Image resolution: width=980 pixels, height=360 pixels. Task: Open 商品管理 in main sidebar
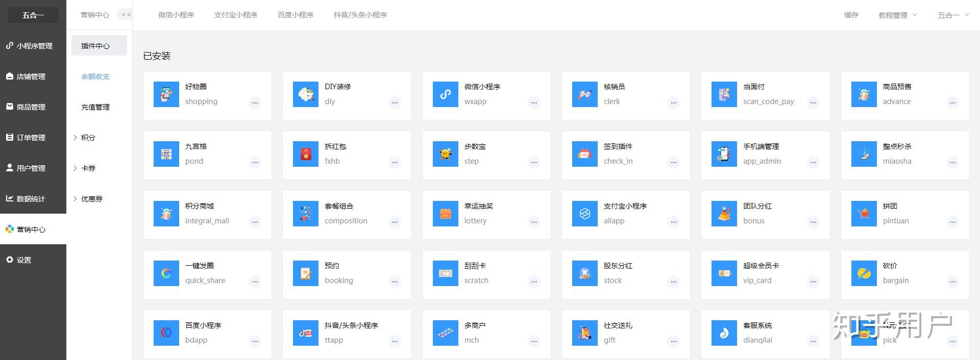pyautogui.click(x=33, y=107)
